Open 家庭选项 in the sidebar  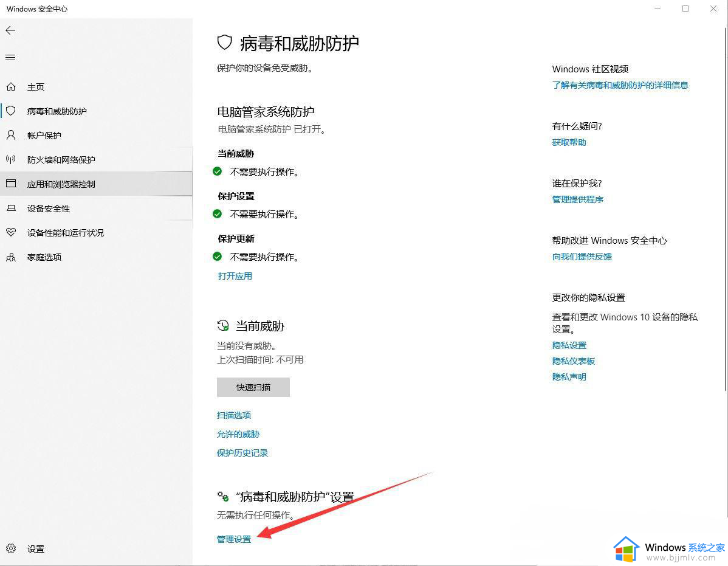click(x=96, y=257)
